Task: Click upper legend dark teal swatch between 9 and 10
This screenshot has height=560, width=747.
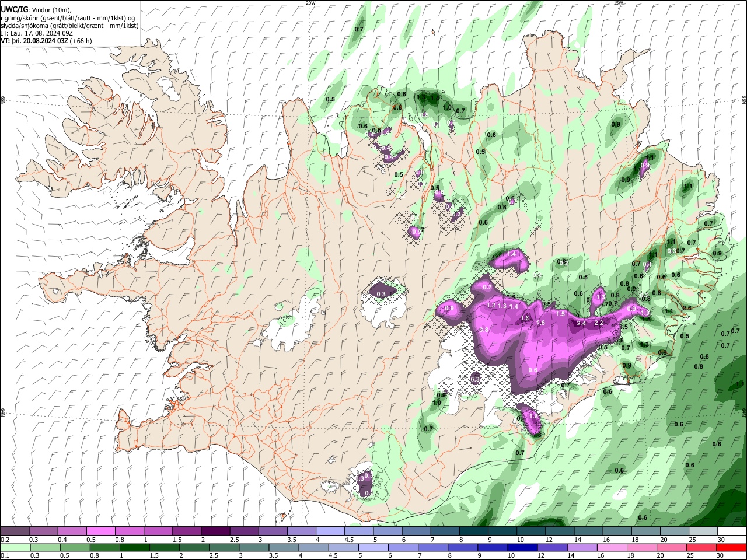Action: [502, 531]
